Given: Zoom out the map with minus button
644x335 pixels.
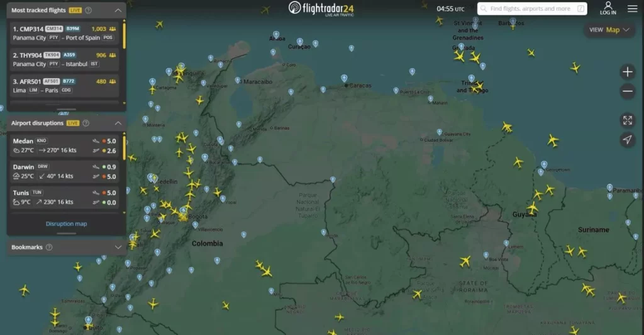Looking at the screenshot, I should 627,92.
